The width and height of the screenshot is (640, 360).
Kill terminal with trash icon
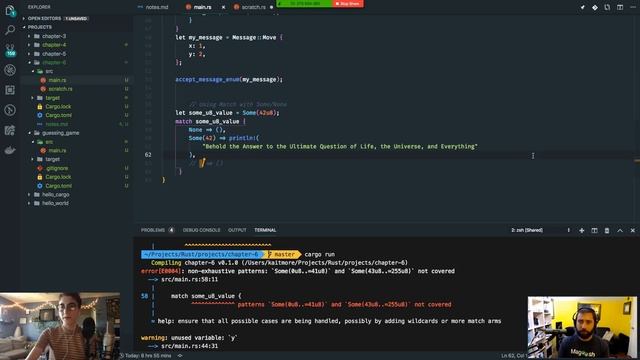tap(607, 231)
